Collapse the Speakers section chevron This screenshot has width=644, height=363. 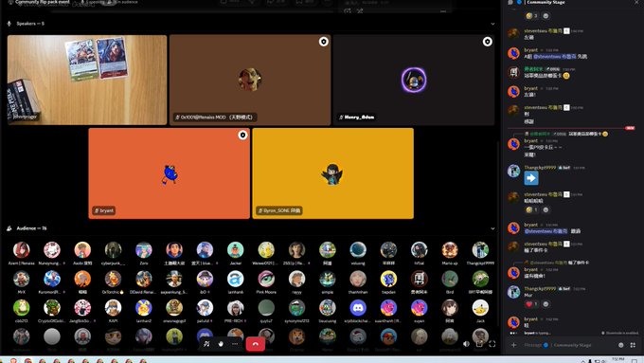point(492,24)
